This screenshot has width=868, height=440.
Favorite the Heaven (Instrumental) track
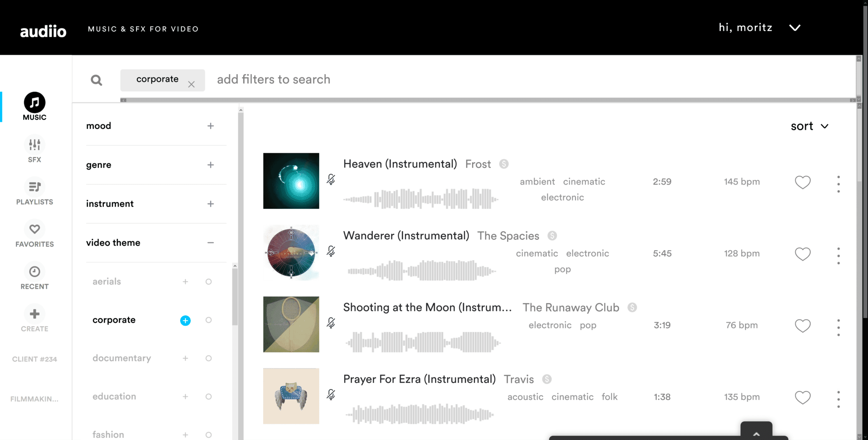pos(802,182)
